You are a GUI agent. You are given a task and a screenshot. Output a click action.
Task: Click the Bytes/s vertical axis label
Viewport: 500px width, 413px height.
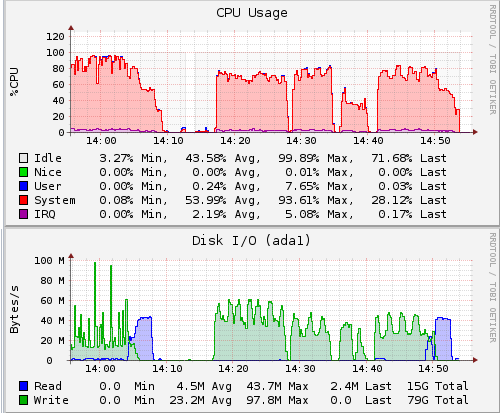pyautogui.click(x=14, y=309)
